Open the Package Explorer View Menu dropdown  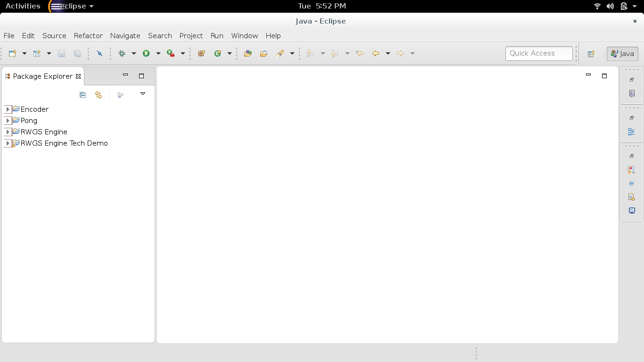pos(143,94)
